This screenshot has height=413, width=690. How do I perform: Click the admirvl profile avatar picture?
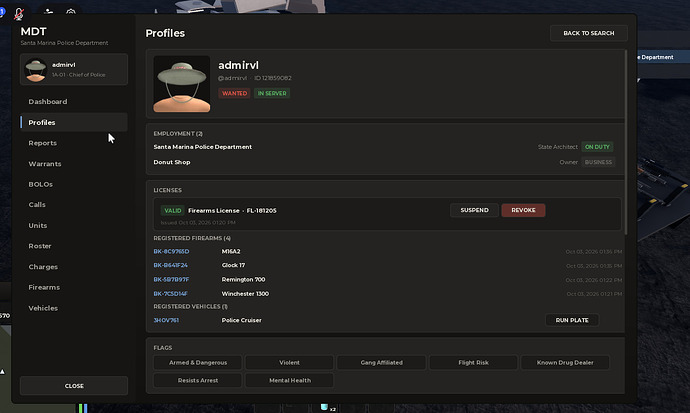(182, 84)
